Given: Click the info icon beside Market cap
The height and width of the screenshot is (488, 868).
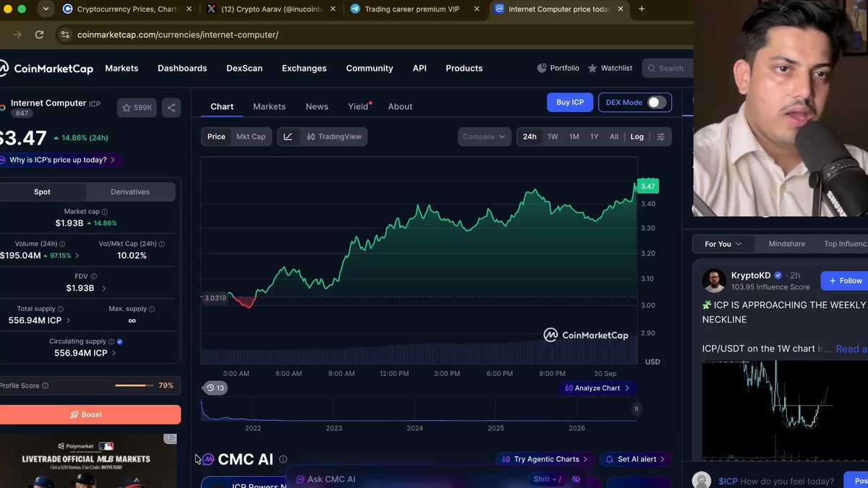Looking at the screenshot, I should click(x=105, y=212).
